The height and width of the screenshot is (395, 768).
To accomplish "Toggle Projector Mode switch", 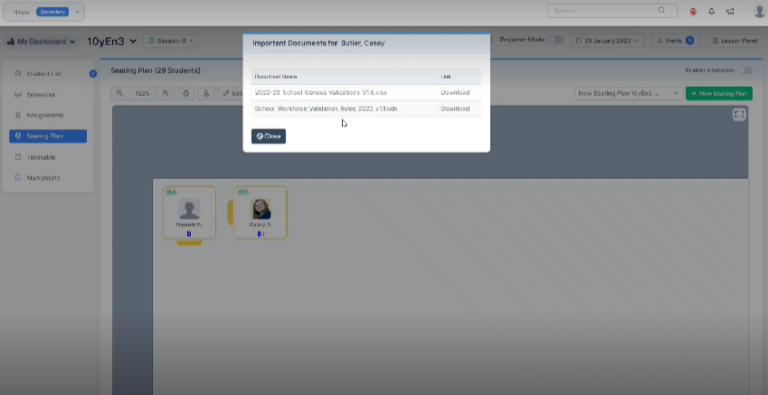I will click(x=555, y=40).
